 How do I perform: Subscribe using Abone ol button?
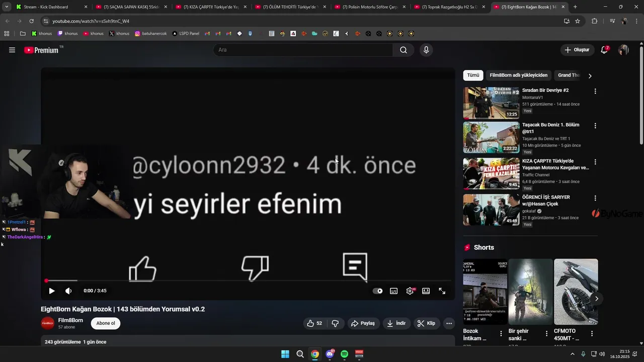click(x=106, y=323)
